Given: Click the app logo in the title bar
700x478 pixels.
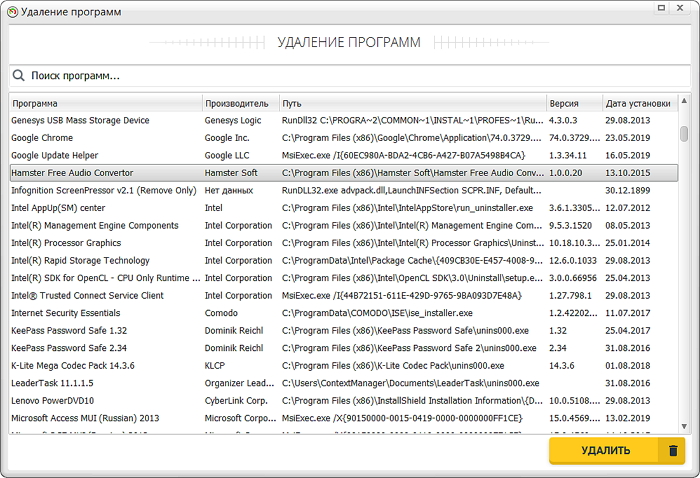Looking at the screenshot, I should point(13,12).
